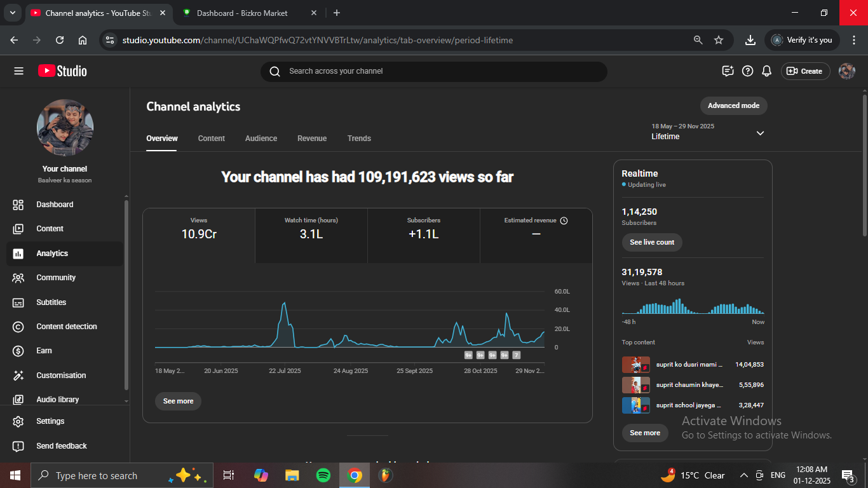
Task: Open Spotify from the taskbar
Action: click(323, 475)
